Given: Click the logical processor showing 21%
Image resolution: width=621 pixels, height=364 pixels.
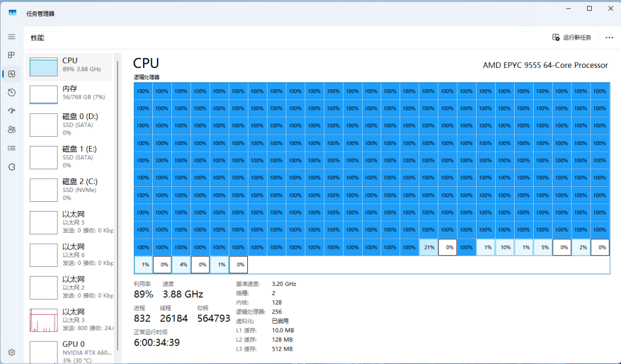Looking at the screenshot, I should 428,247.
